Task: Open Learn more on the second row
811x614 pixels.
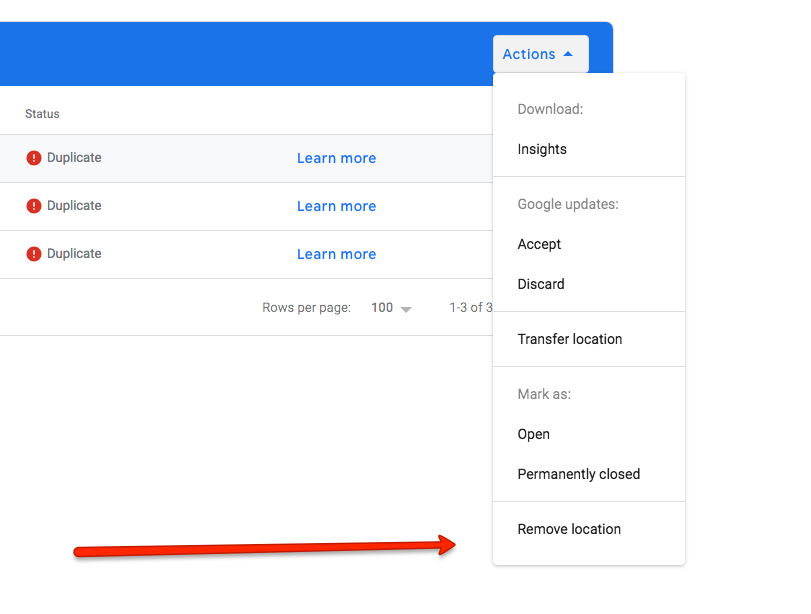Action: pyautogui.click(x=336, y=206)
